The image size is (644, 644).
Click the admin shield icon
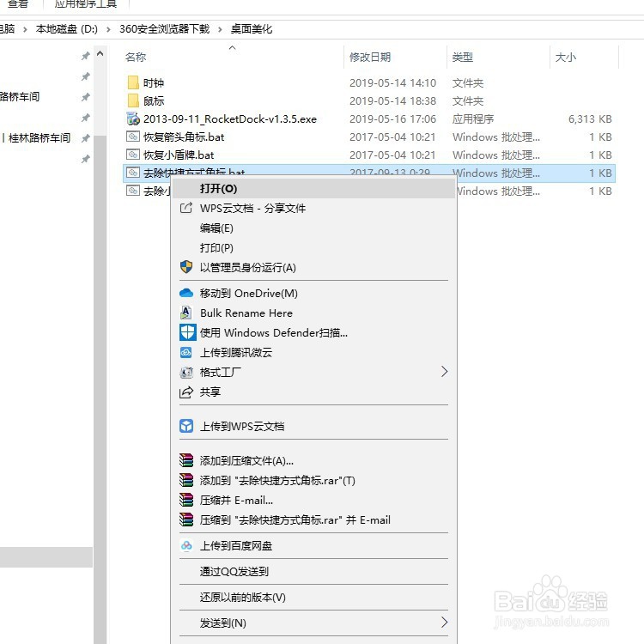(x=186, y=267)
